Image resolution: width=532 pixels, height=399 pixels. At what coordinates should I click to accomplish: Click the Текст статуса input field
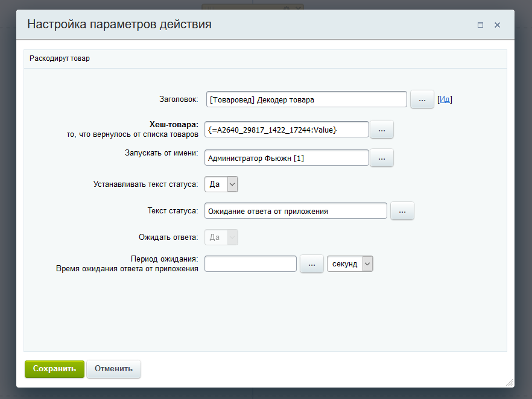coord(296,211)
